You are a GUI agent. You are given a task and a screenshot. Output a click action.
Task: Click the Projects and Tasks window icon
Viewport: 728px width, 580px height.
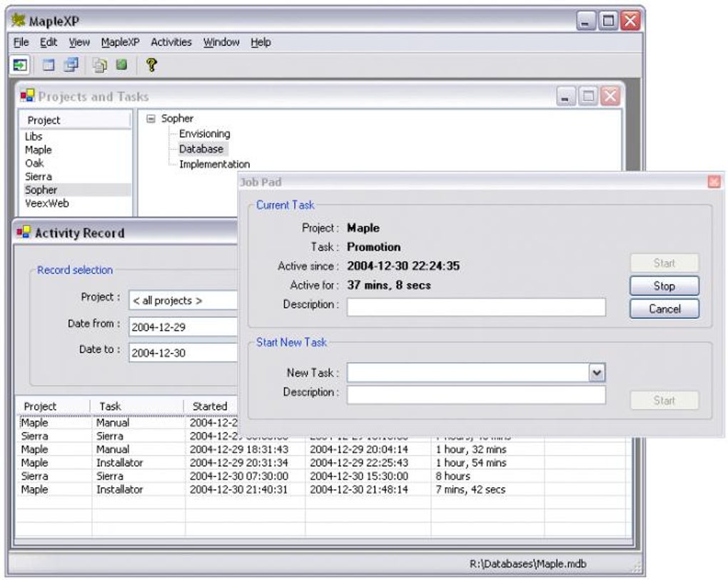27,96
